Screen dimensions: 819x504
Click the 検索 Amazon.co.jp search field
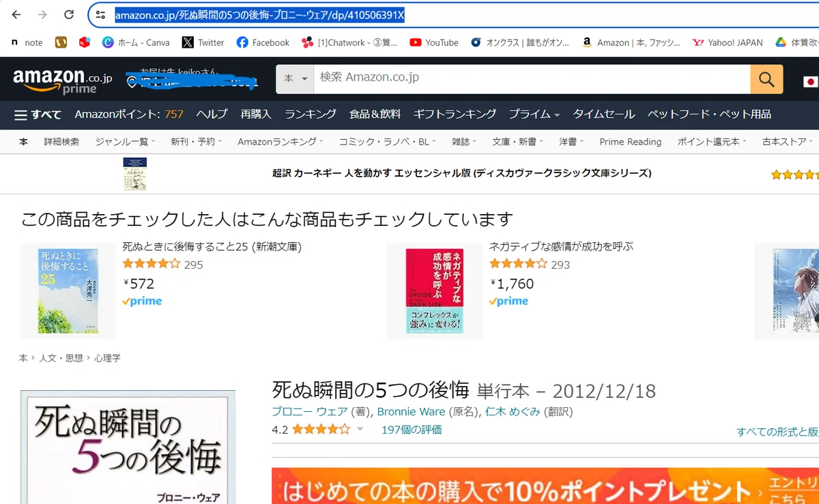pos(532,79)
